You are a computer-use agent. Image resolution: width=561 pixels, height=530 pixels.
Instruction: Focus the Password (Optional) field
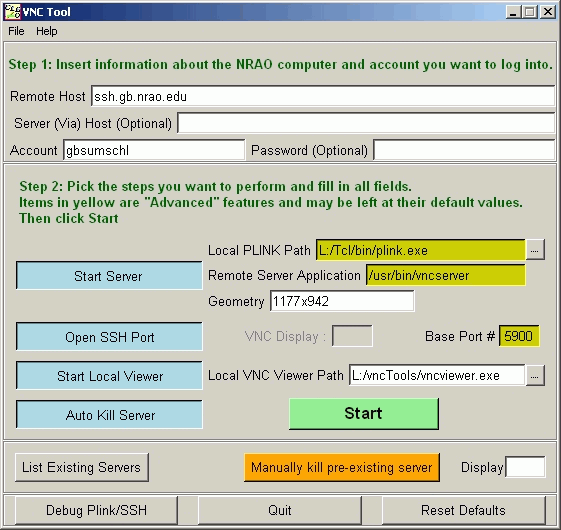464,150
